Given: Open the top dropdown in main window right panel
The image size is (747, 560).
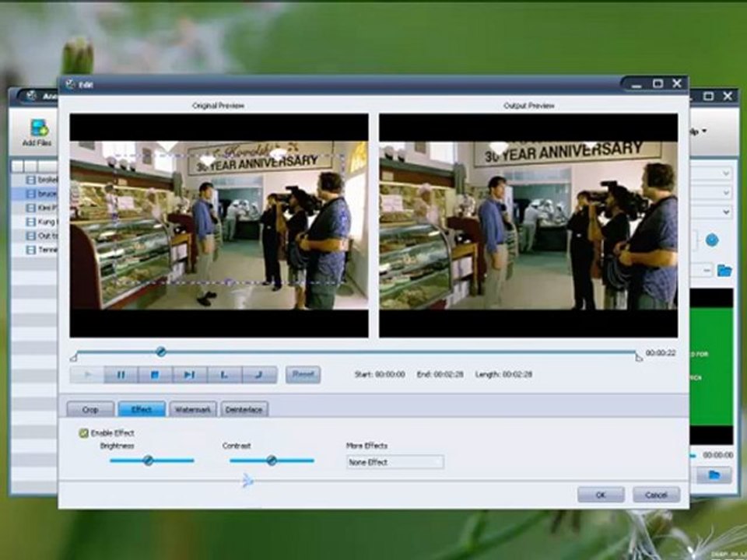Looking at the screenshot, I should (x=710, y=173).
